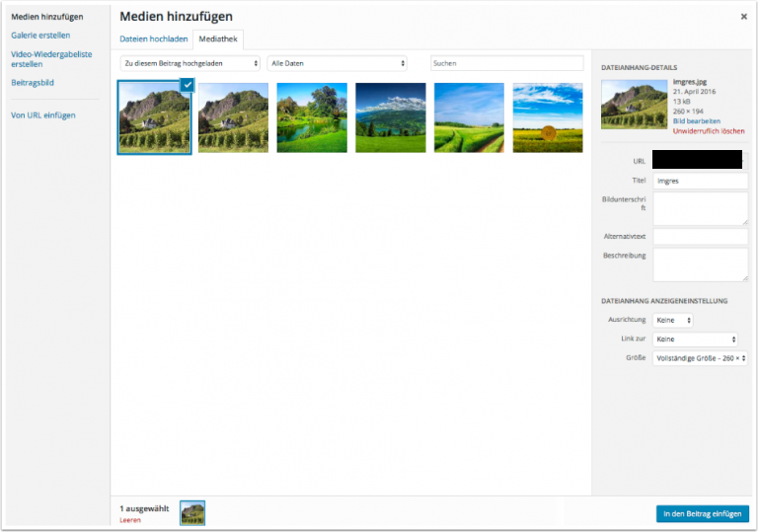Click the '1 ausgewählt' text
This screenshot has width=758, height=532.
(144, 508)
